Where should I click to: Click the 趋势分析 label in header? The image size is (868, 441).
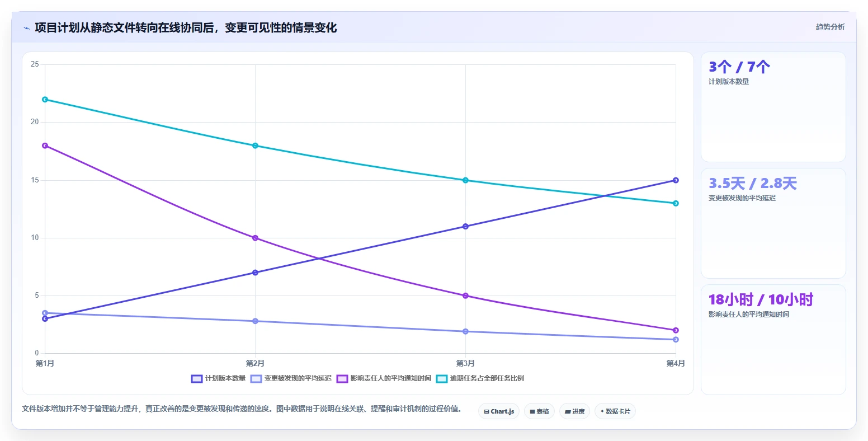coord(830,27)
